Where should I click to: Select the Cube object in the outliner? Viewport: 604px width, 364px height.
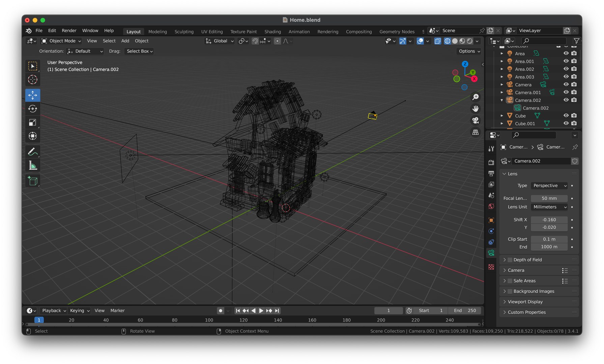[520, 116]
